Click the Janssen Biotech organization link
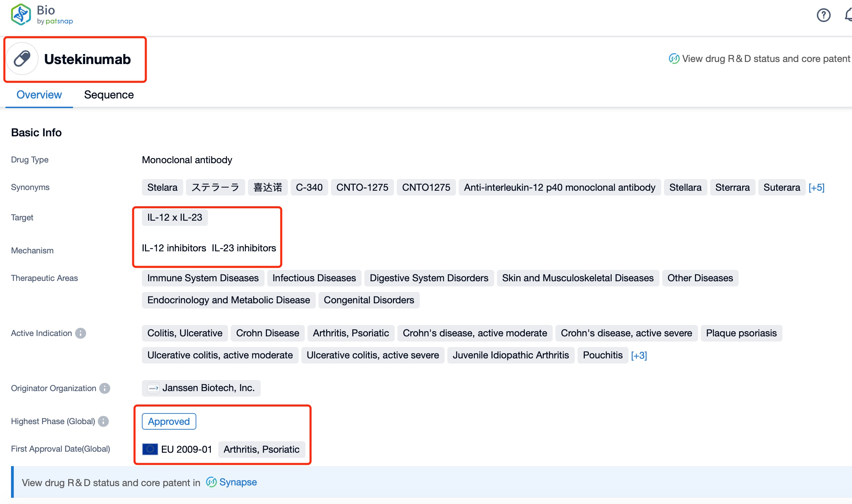 pos(208,388)
